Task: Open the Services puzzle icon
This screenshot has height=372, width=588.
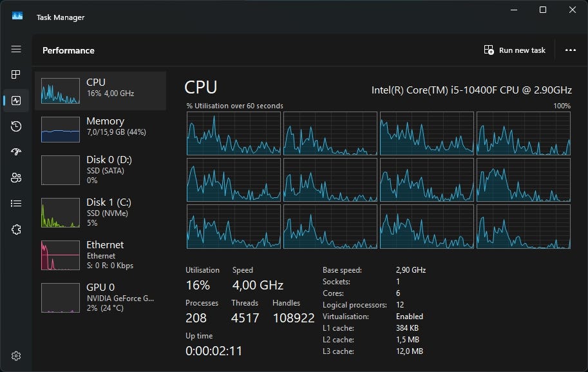Action: tap(16, 230)
